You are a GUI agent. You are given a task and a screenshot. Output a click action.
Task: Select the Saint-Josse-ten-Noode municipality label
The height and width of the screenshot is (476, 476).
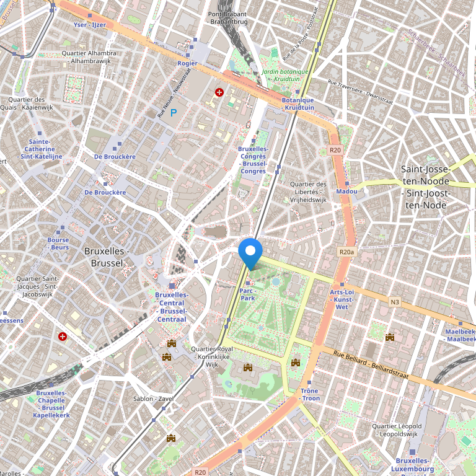click(x=426, y=187)
